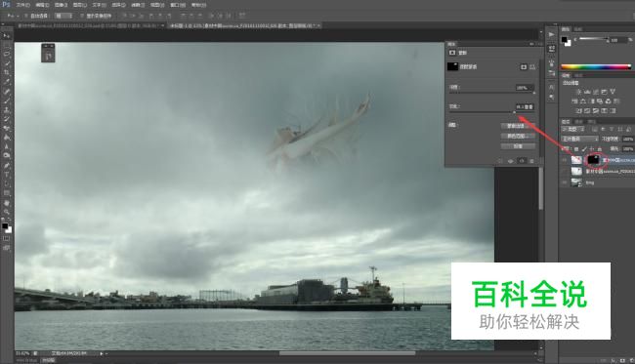Click the Invert button in Properties panel

click(x=518, y=146)
